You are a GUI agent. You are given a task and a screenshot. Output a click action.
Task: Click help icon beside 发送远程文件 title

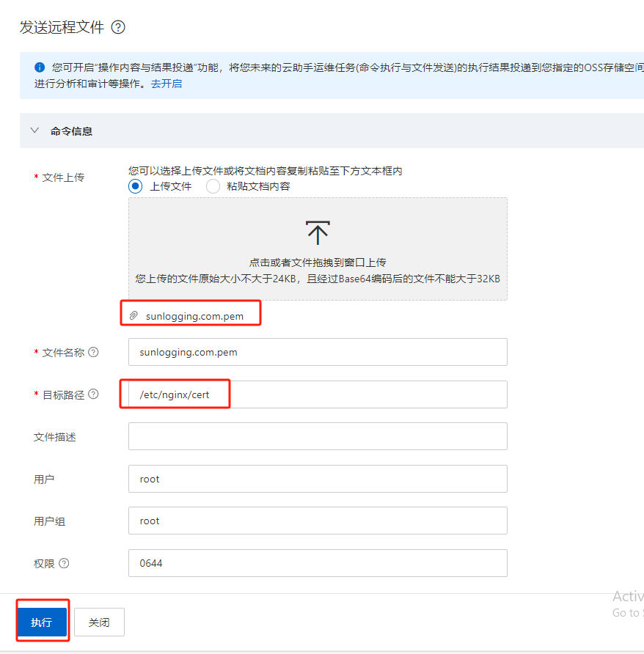point(118,27)
